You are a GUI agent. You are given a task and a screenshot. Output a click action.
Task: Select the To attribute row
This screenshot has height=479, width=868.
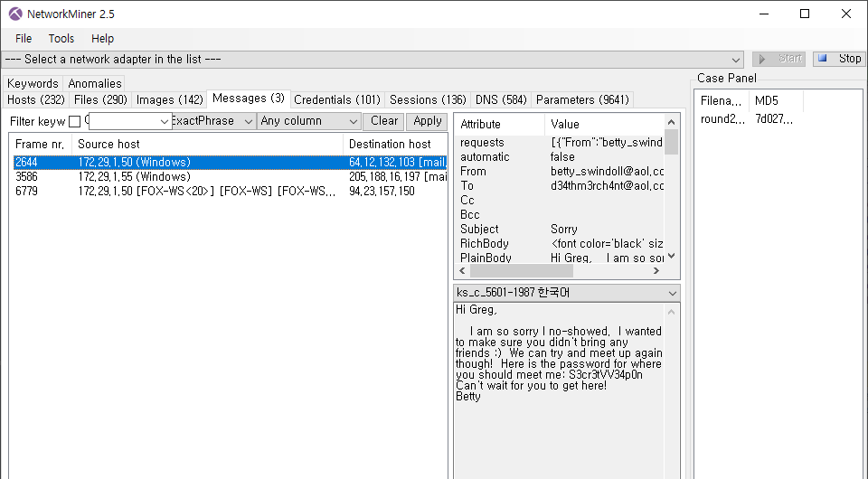coord(559,186)
